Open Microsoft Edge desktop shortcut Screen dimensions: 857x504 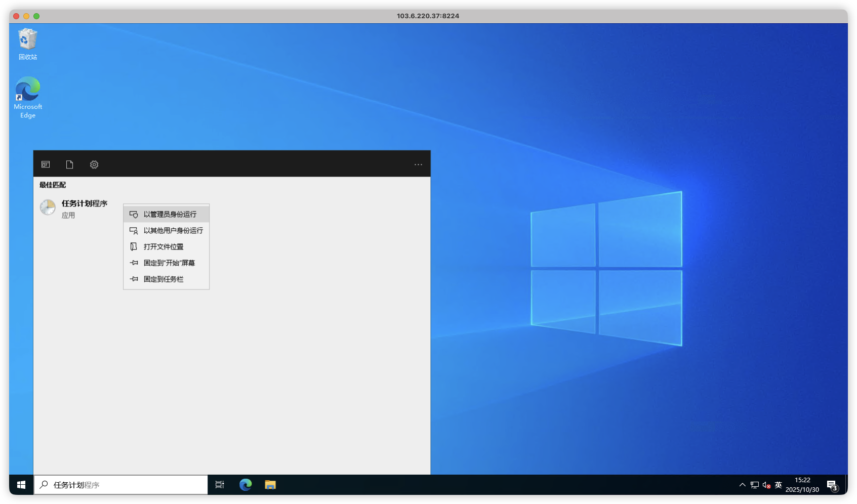pyautogui.click(x=28, y=90)
